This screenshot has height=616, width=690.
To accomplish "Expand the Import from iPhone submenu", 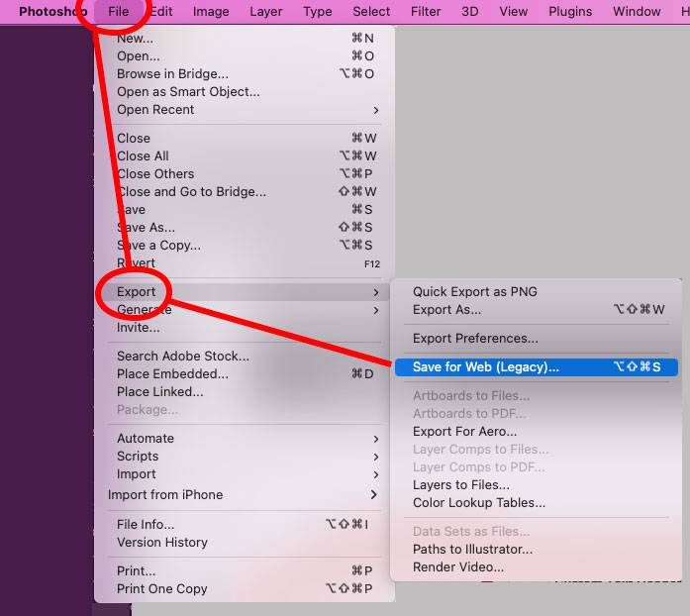I will [245, 495].
